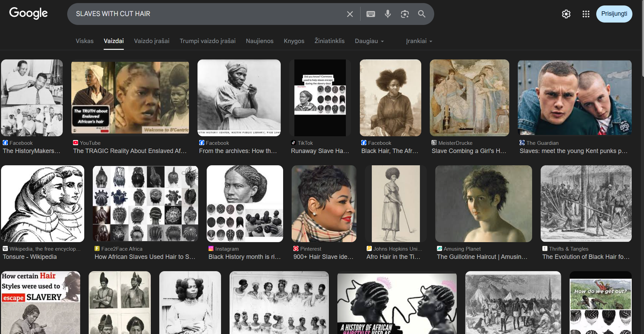Open the Vaizdo įrašai tab
Viewport: 644px width, 334px height.
pyautogui.click(x=152, y=41)
